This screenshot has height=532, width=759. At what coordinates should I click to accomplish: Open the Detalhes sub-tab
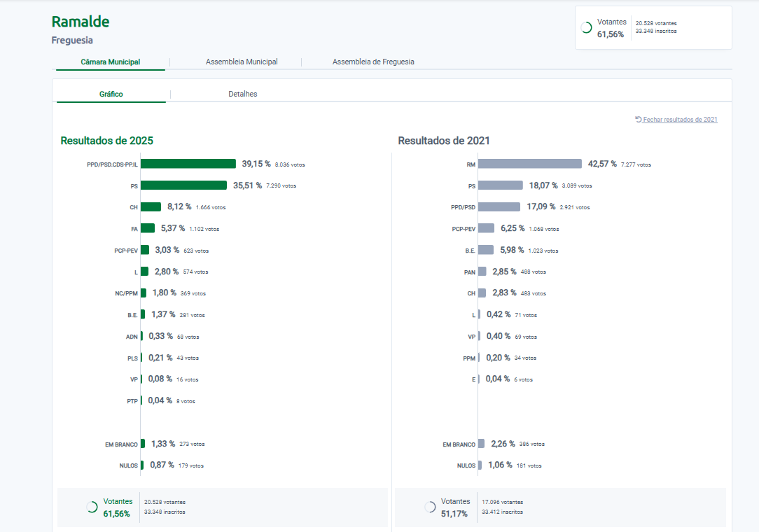pos(242,94)
